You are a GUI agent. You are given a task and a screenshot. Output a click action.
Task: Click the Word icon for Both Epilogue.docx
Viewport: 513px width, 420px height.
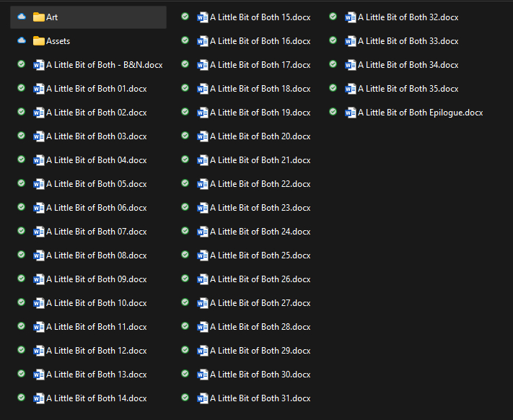(x=351, y=113)
